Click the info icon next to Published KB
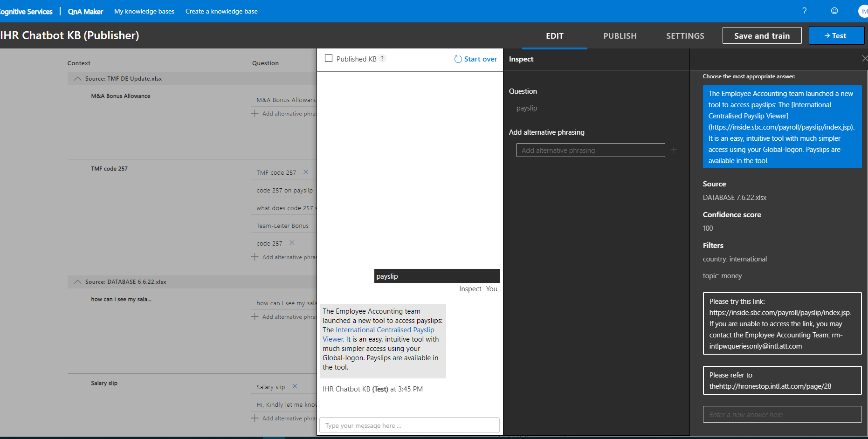Image resolution: width=868 pixels, height=439 pixels. 382,58
